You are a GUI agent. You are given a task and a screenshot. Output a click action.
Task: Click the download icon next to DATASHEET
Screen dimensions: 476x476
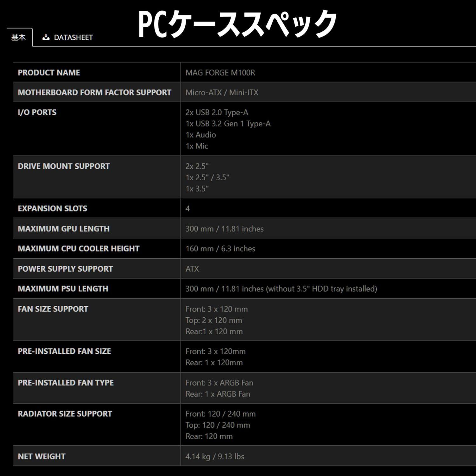(46, 37)
